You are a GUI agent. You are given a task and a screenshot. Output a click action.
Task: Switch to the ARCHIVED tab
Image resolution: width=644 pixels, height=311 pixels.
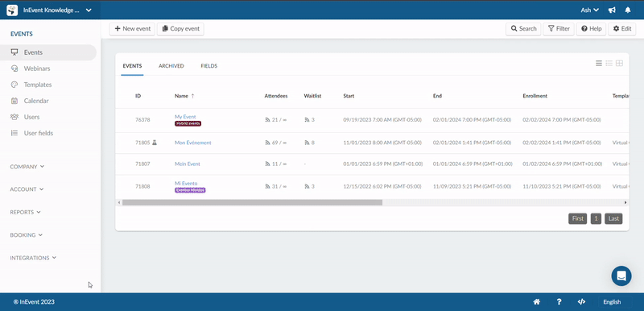171,66
